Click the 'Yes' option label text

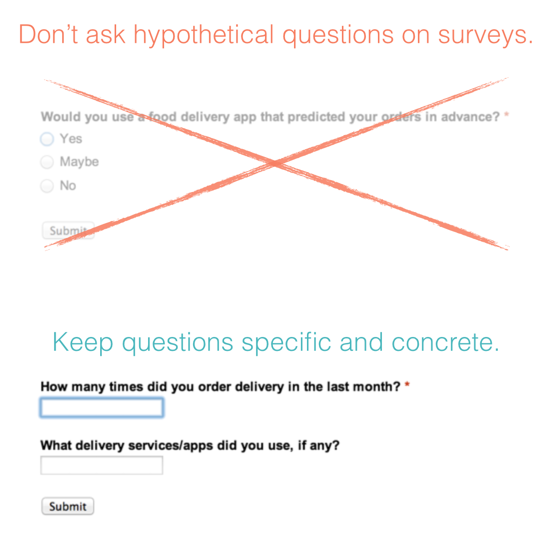coord(71,139)
